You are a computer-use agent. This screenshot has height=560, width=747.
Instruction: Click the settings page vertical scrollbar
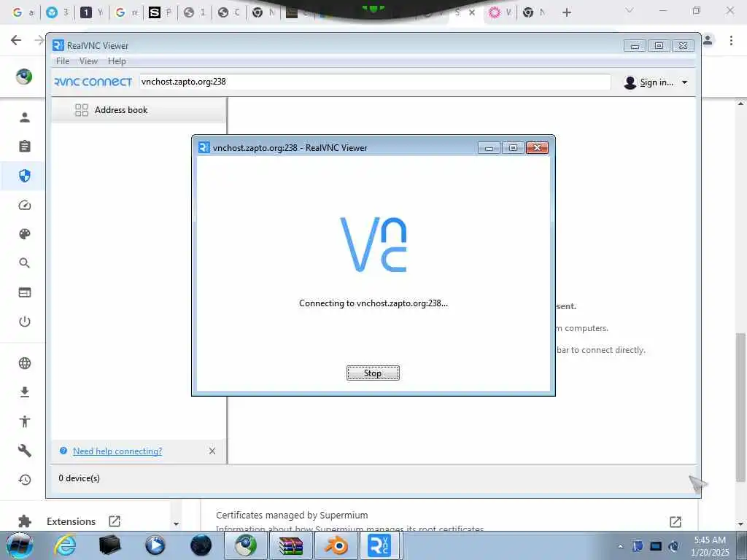(740, 407)
